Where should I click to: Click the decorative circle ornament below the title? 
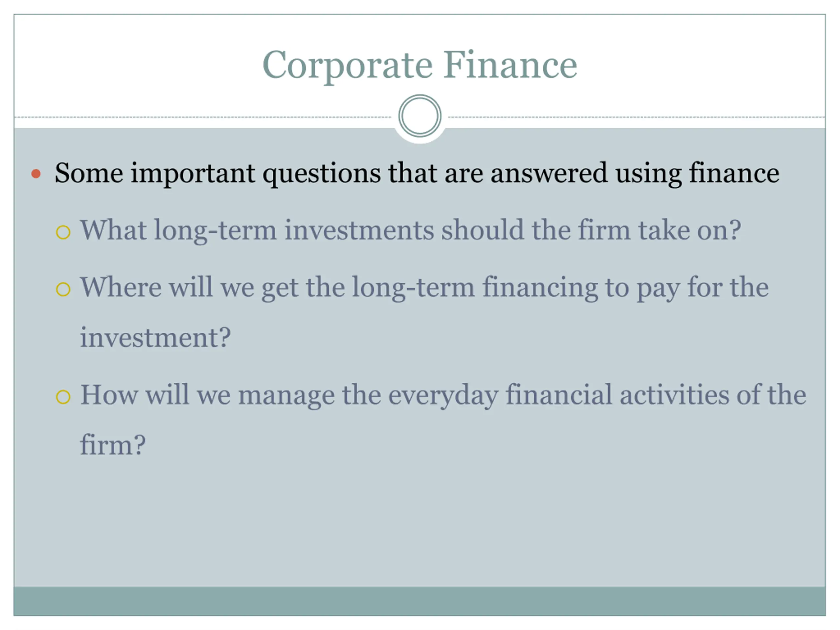(x=420, y=115)
